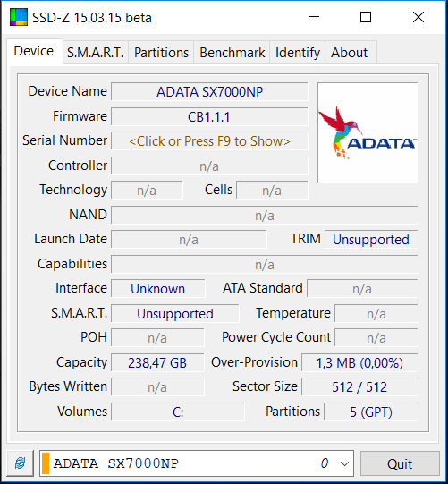Open the Partitions tab
This screenshot has width=448, height=484.
coord(161,53)
